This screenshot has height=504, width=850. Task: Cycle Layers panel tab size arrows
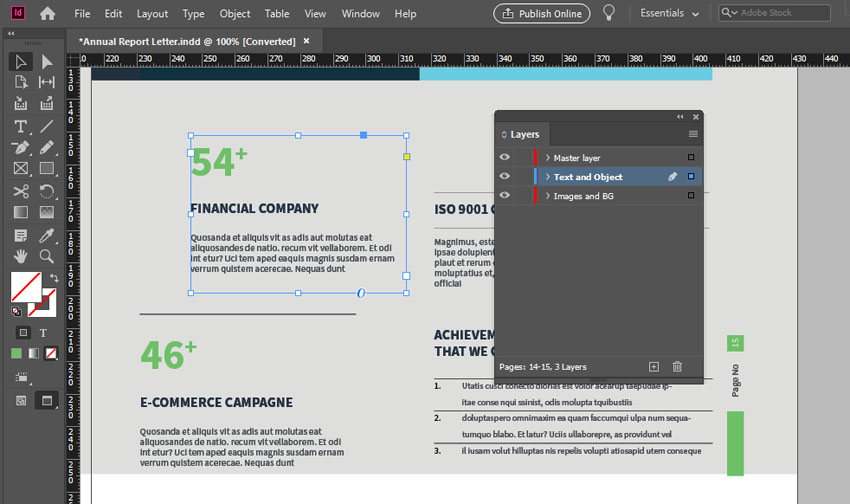pos(504,134)
